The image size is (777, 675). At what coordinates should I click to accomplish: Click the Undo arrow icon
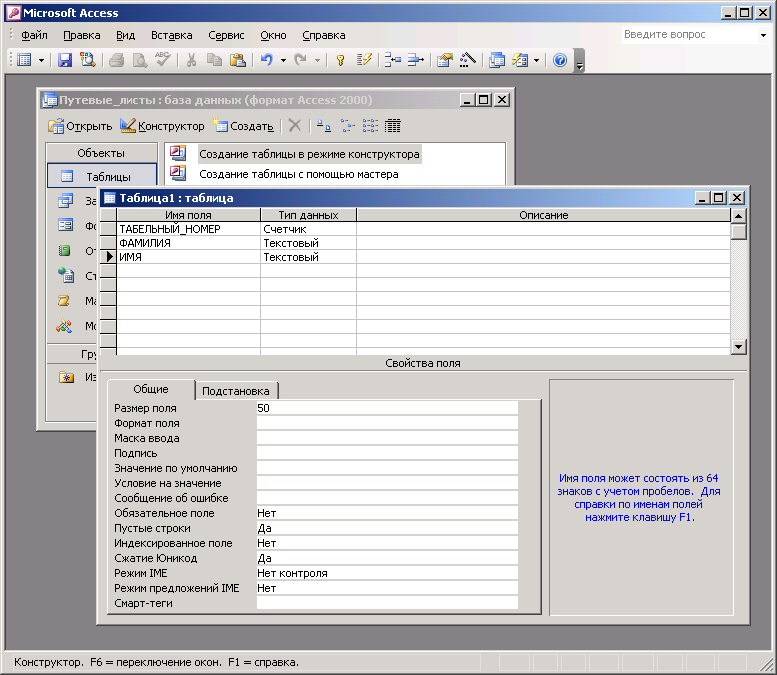(267, 60)
